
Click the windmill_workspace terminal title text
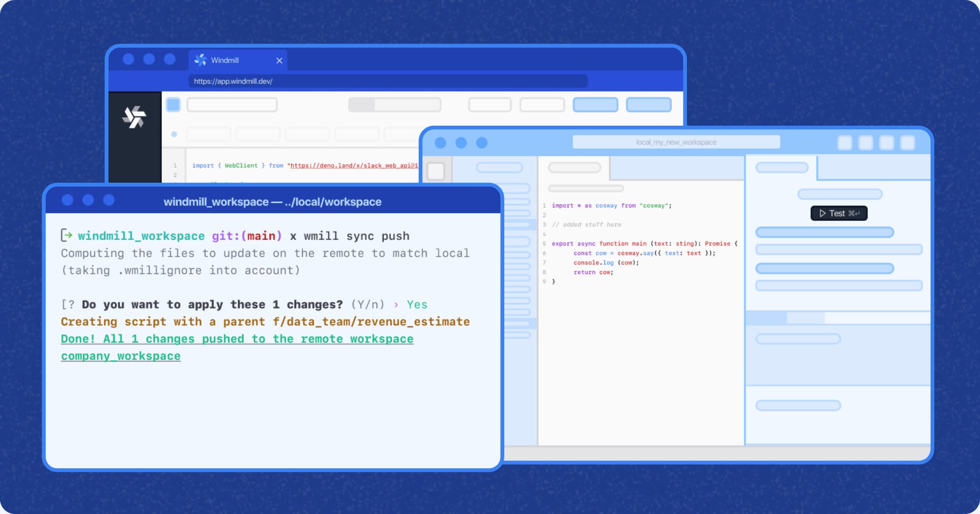click(x=272, y=202)
